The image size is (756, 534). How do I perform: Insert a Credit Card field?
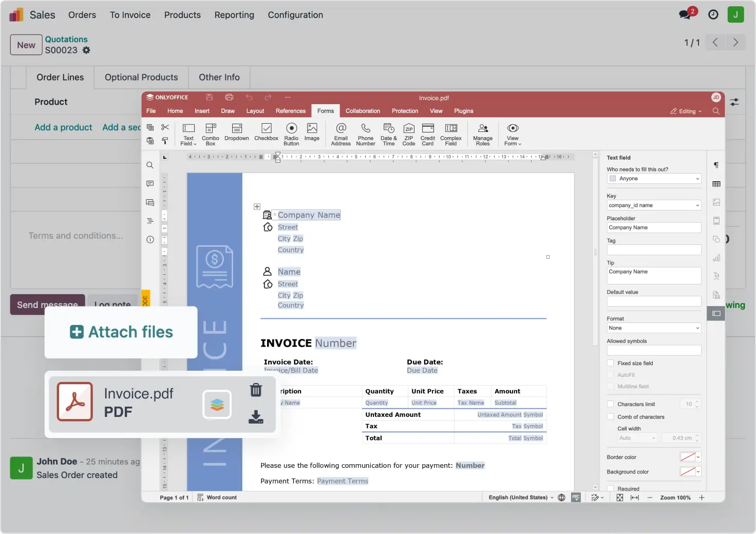point(428,134)
